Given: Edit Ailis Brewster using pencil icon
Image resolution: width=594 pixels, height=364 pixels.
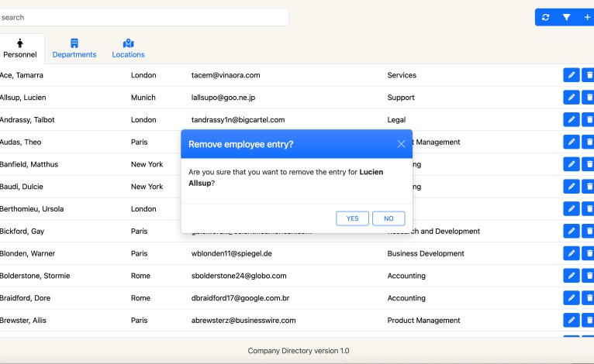Looking at the screenshot, I should point(571,321).
